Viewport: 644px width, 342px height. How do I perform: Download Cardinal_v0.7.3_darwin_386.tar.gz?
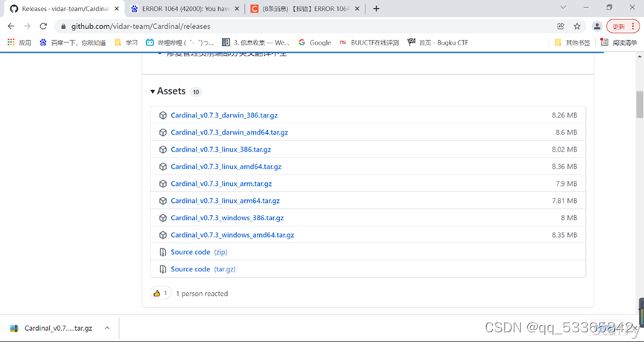coord(224,115)
